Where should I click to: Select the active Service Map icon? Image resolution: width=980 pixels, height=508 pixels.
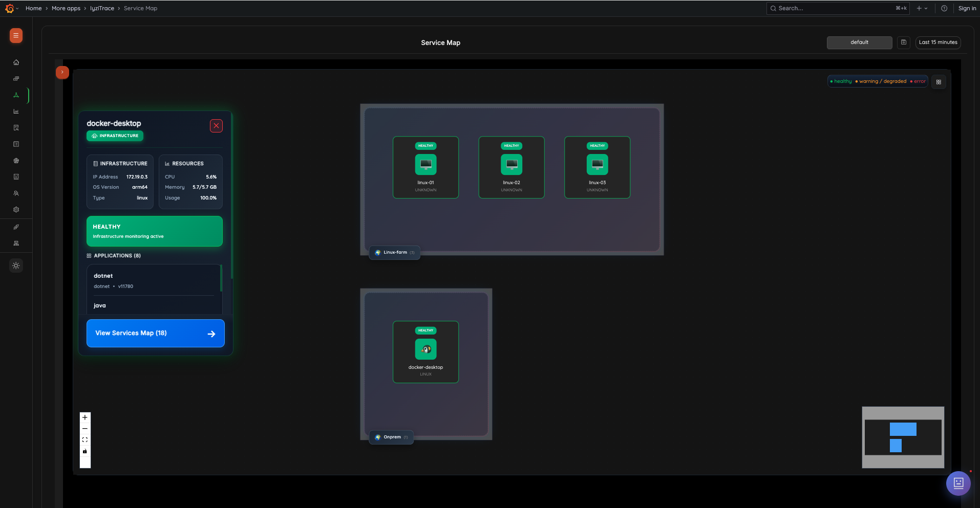pos(16,95)
